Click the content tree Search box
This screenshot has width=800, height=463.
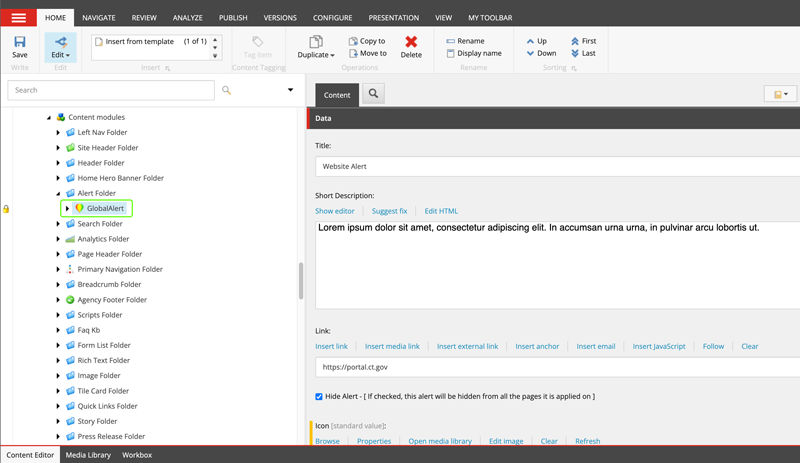tap(111, 90)
